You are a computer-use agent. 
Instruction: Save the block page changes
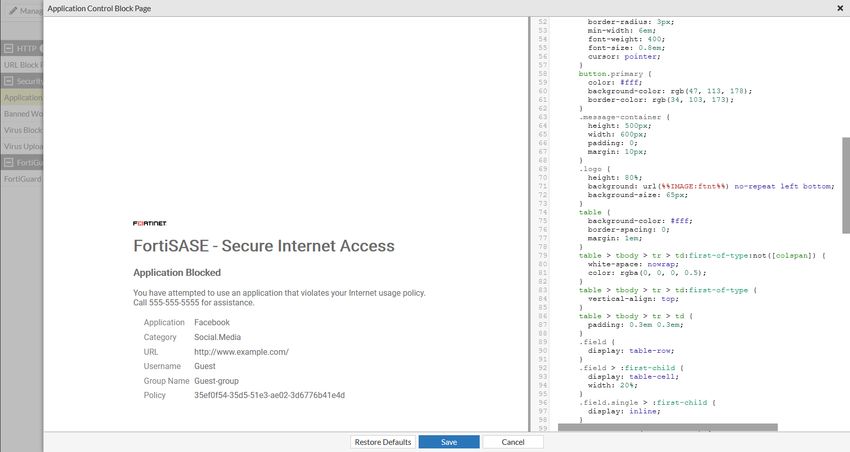449,442
